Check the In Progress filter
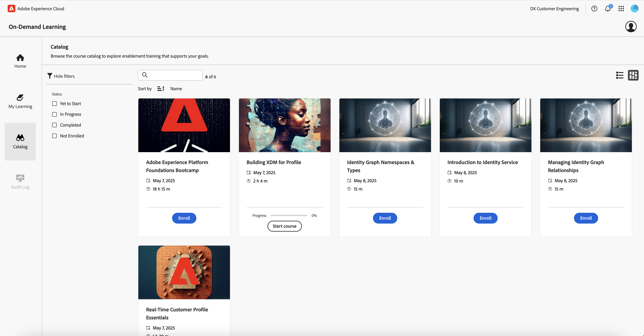 click(55, 114)
